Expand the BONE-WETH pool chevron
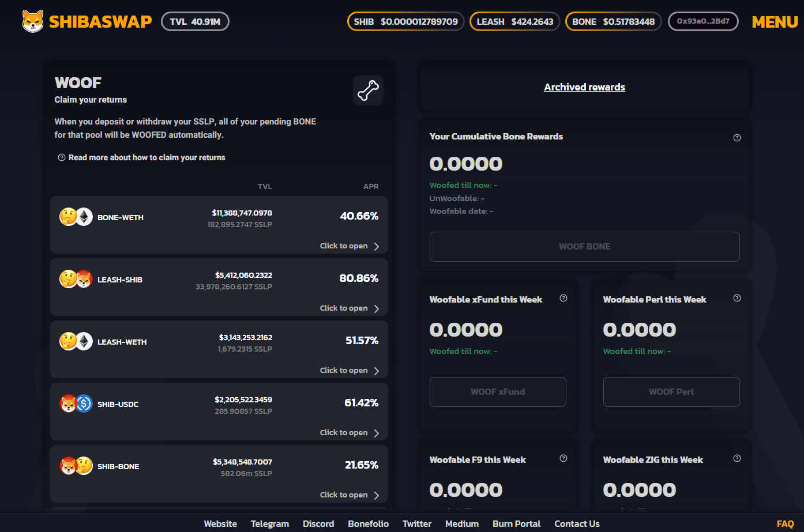The height and width of the screenshot is (532, 804). point(377,247)
